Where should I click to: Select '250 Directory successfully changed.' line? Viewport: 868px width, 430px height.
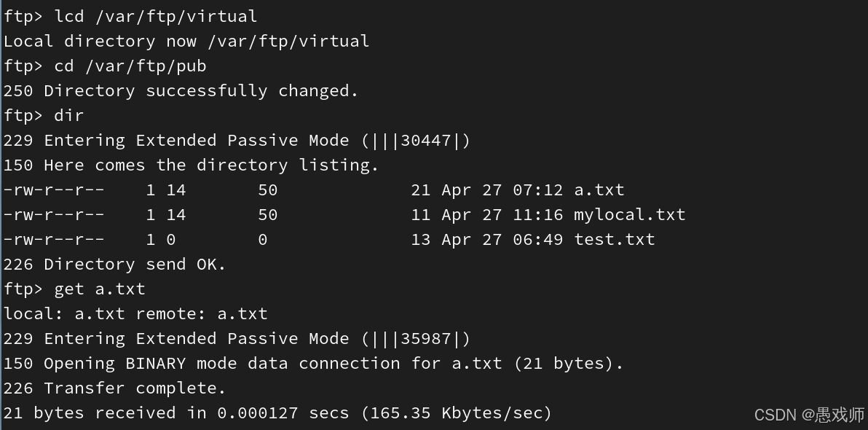click(181, 91)
